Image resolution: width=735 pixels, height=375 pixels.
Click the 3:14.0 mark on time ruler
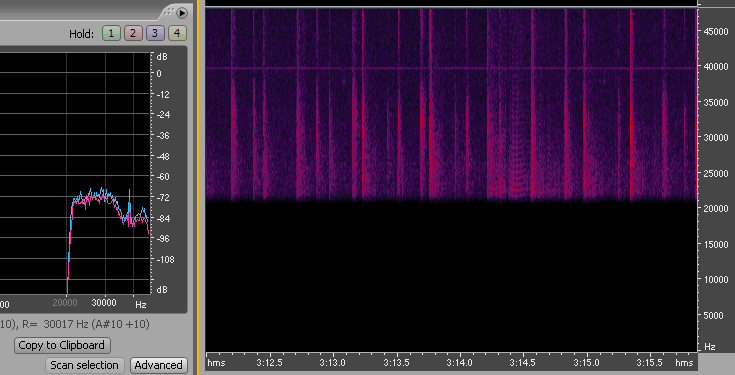click(x=460, y=363)
